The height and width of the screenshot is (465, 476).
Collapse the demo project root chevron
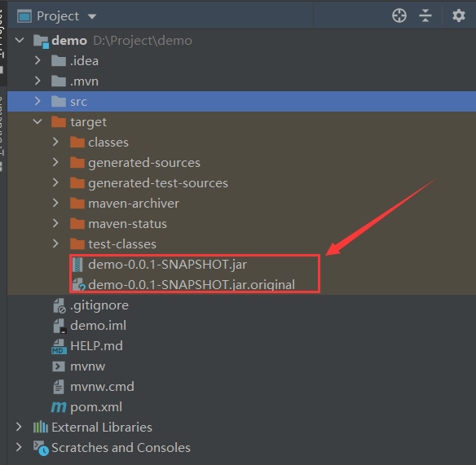click(x=20, y=40)
